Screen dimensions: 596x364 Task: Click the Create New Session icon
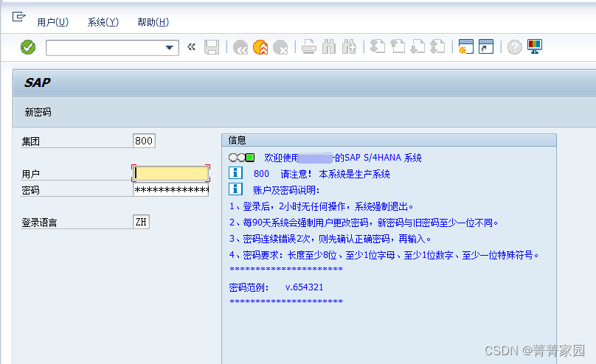click(x=466, y=46)
